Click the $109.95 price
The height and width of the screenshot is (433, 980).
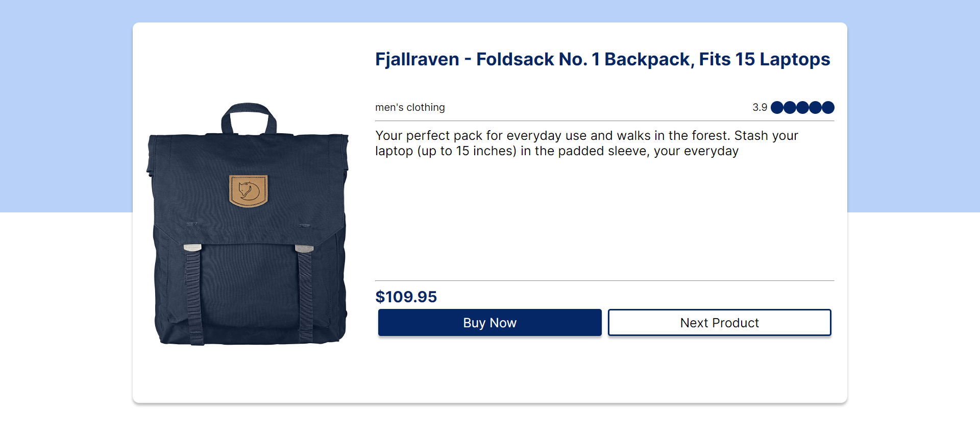pyautogui.click(x=406, y=297)
